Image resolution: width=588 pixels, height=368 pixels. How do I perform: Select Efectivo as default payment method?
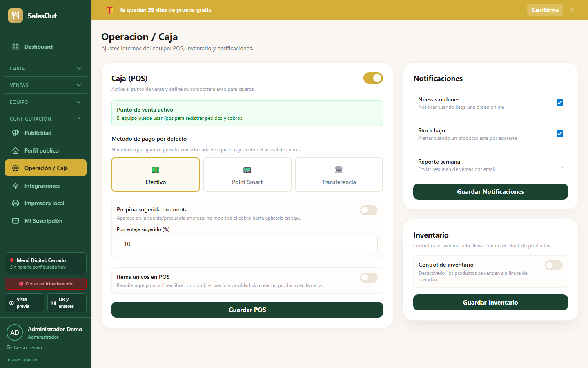pos(156,175)
